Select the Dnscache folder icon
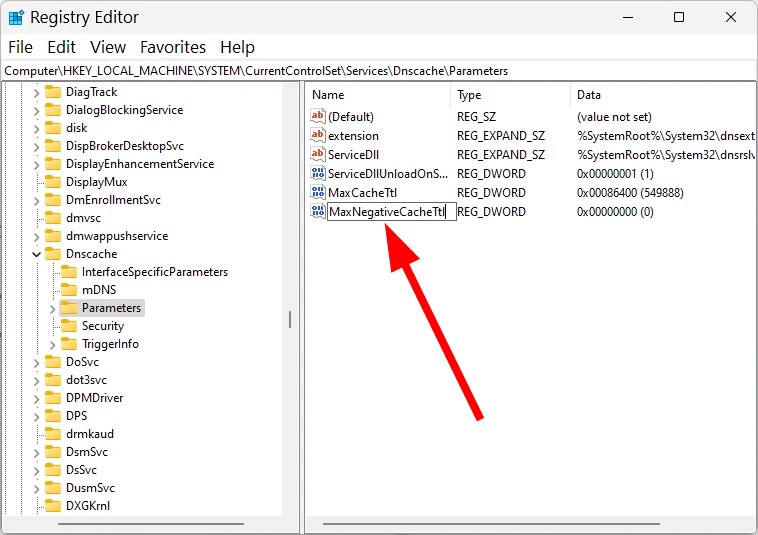Viewport: 758px width, 535px height. click(x=53, y=254)
